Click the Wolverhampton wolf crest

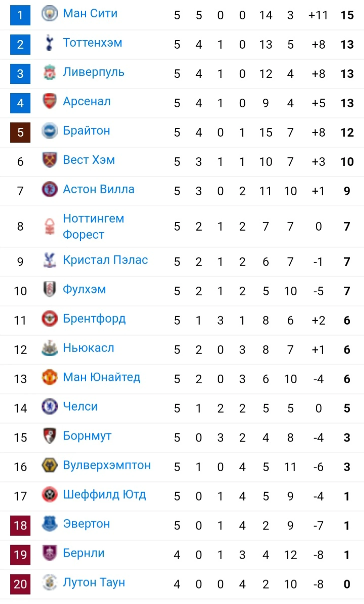[49, 465]
